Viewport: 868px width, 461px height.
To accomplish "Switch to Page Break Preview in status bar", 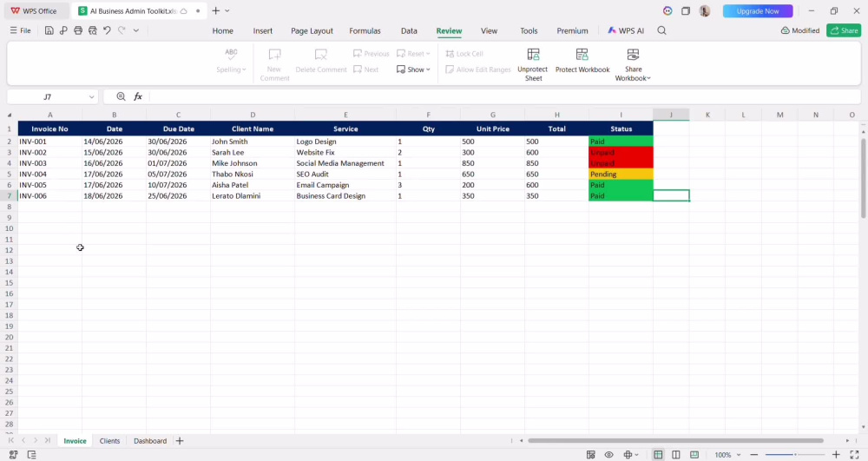I will pyautogui.click(x=694, y=455).
